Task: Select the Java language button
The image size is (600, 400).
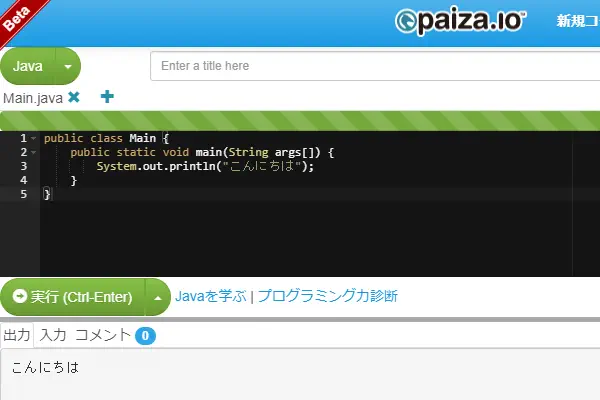Action: (x=28, y=66)
